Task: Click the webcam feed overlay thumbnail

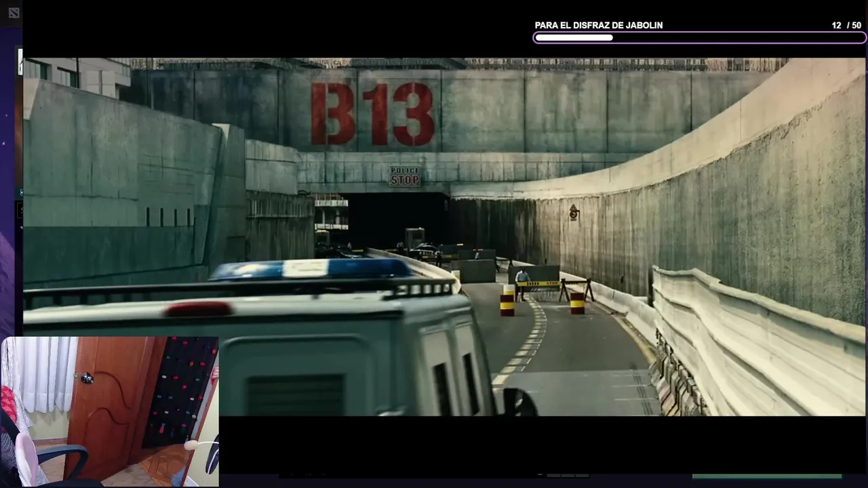Action: 110,411
